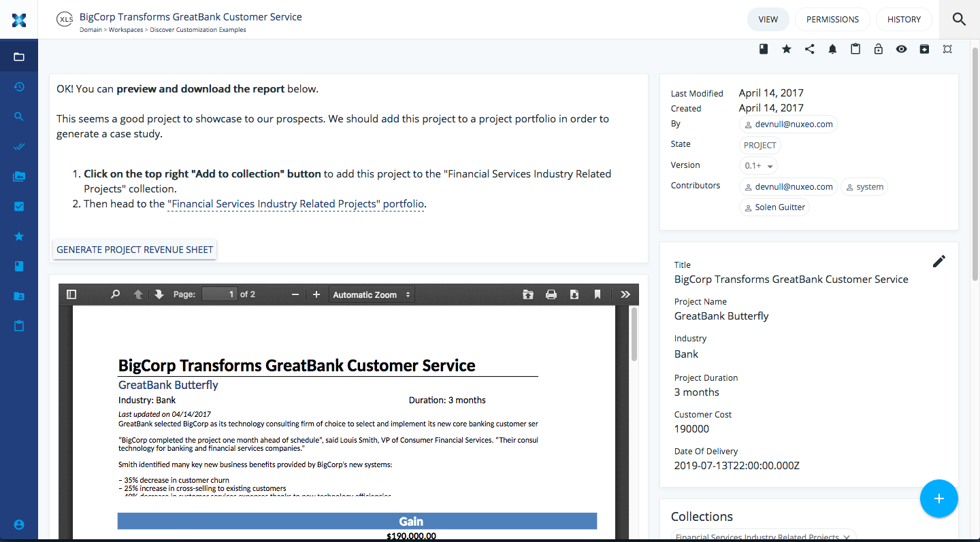Open the sidebar favorites star icon
Image resolution: width=980 pixels, height=542 pixels.
[x=19, y=236]
